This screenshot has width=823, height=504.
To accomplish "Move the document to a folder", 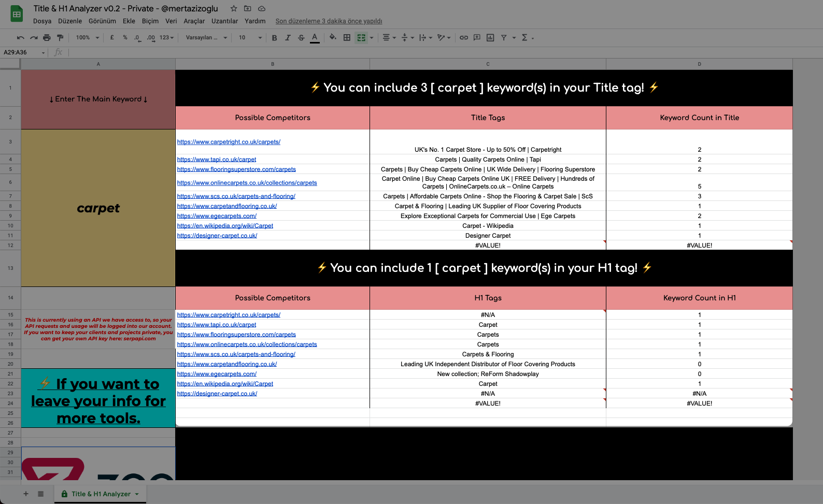I will [x=248, y=8].
